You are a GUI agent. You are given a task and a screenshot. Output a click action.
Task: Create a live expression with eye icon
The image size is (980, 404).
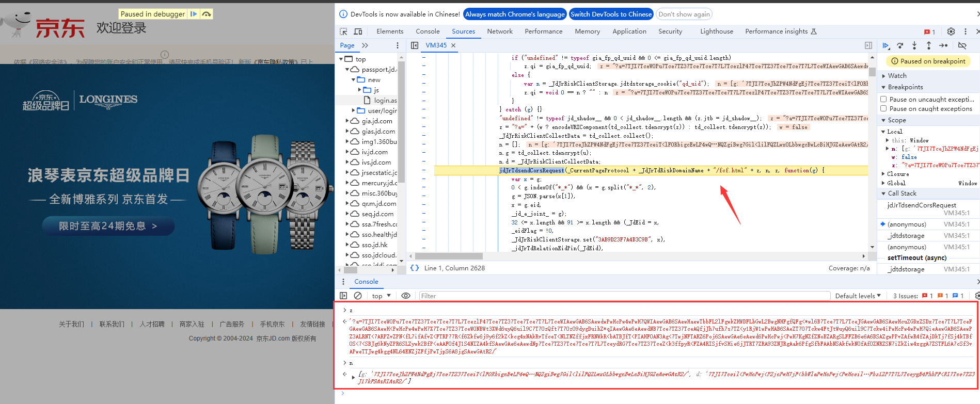coord(406,296)
